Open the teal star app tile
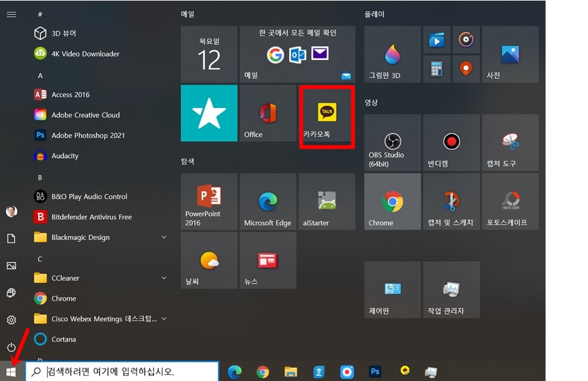This screenshot has height=381, width=588. (209, 113)
